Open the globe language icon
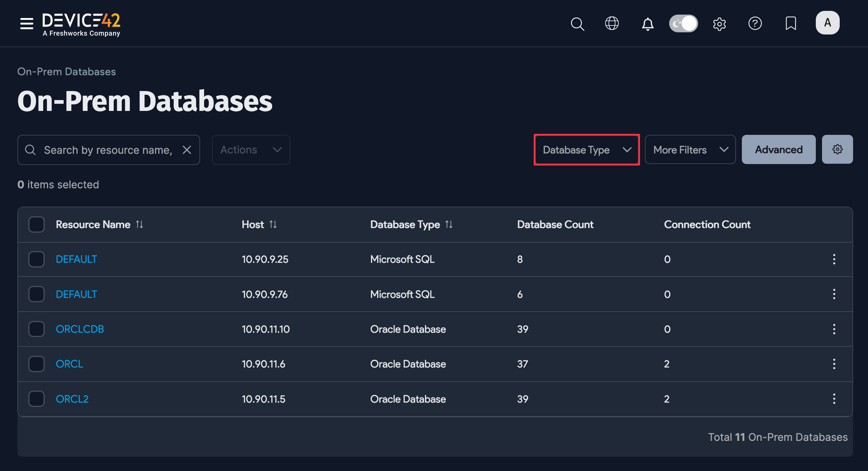Screen dimensions: 868x471 612,24
